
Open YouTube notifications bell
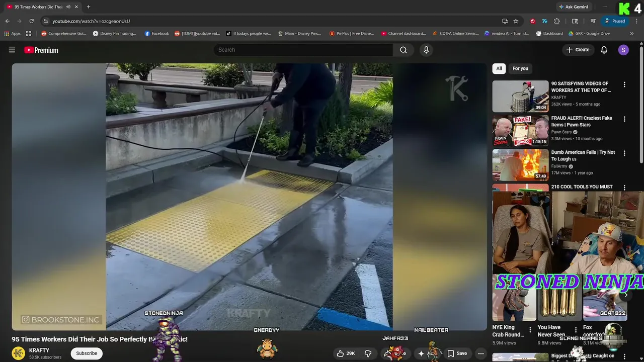[x=604, y=50]
